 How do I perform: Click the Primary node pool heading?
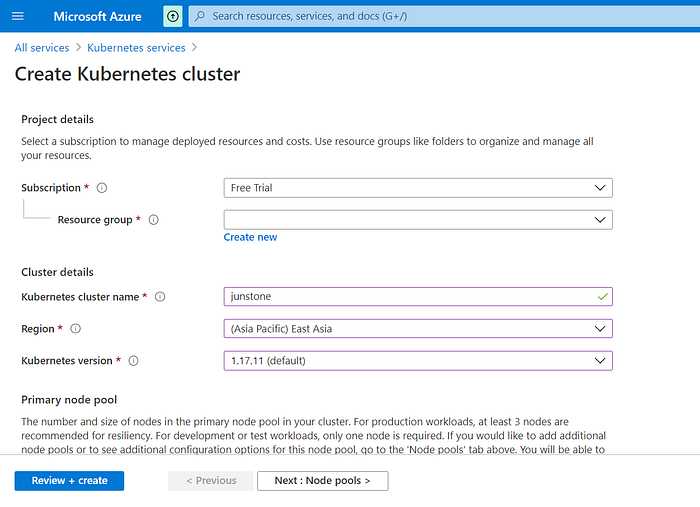click(x=69, y=400)
